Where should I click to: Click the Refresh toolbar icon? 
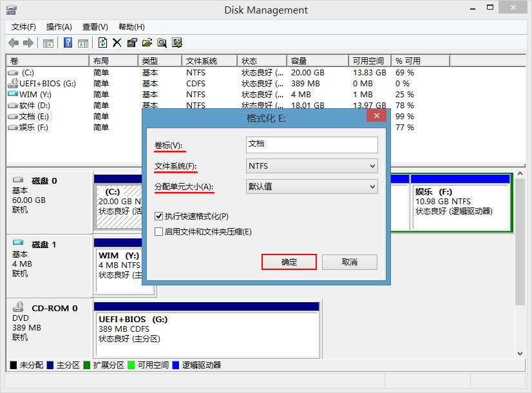pyautogui.click(x=103, y=43)
